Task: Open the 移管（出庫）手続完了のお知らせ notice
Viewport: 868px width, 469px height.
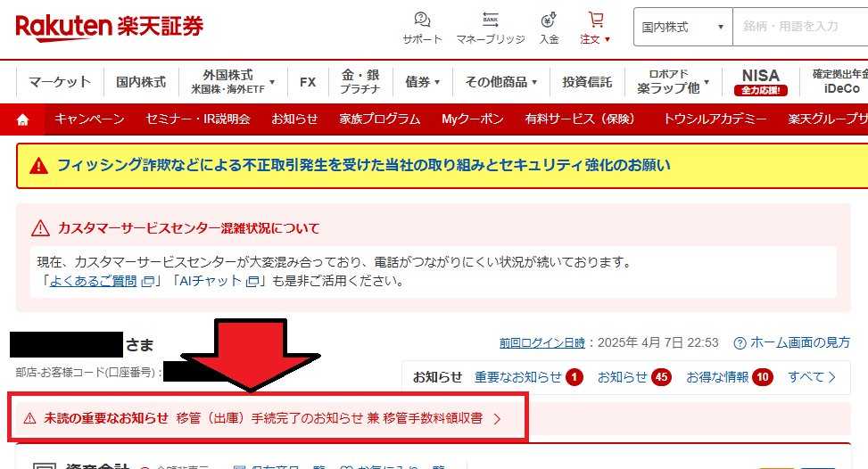Action: tap(329, 418)
